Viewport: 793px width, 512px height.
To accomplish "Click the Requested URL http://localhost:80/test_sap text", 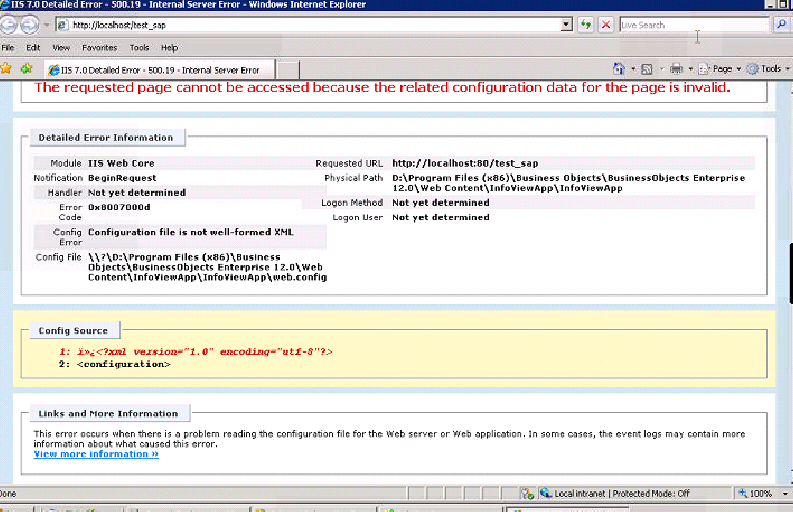I will click(x=465, y=163).
